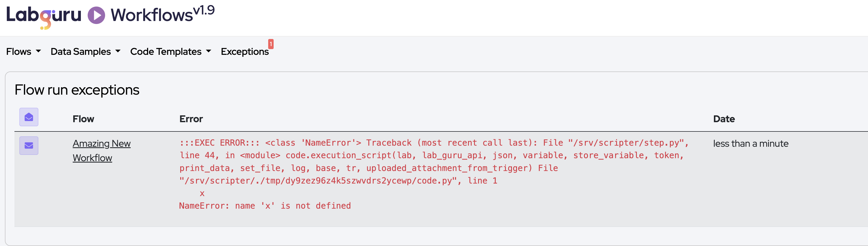
Task: Click the v1.9 version label
Action: [x=204, y=10]
